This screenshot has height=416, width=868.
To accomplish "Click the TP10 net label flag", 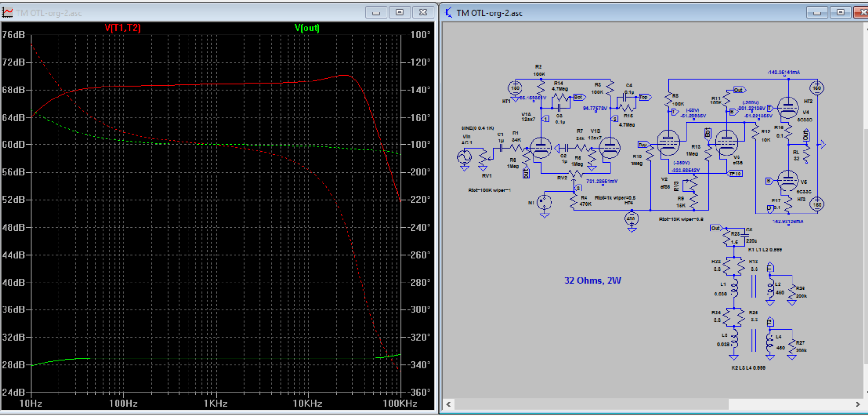I will (735, 173).
